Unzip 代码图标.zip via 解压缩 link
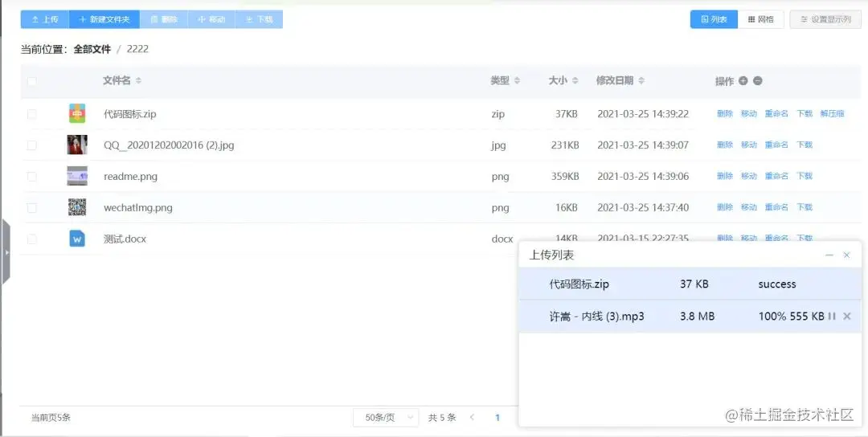 point(832,113)
